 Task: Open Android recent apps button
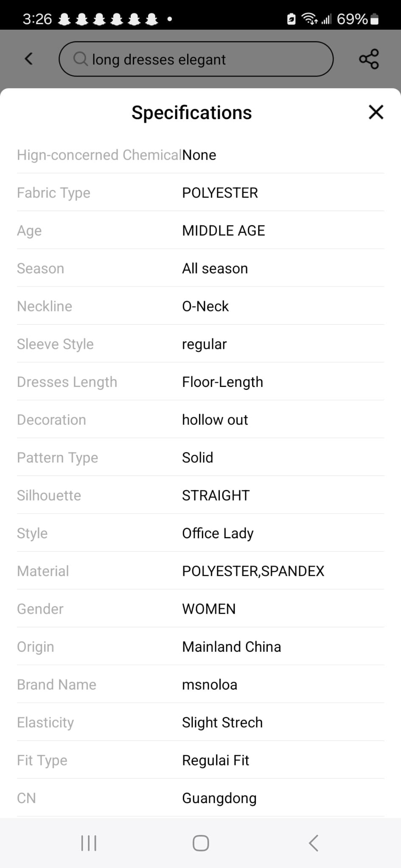click(x=89, y=843)
